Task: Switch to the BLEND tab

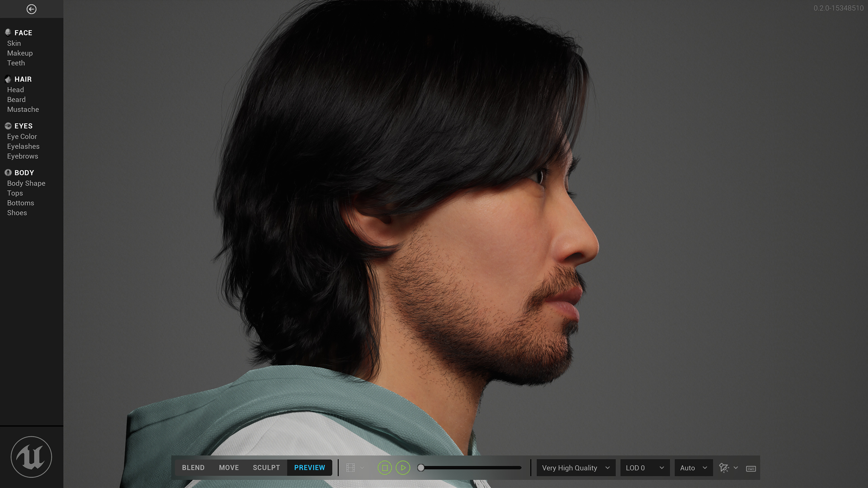Action: 193,467
